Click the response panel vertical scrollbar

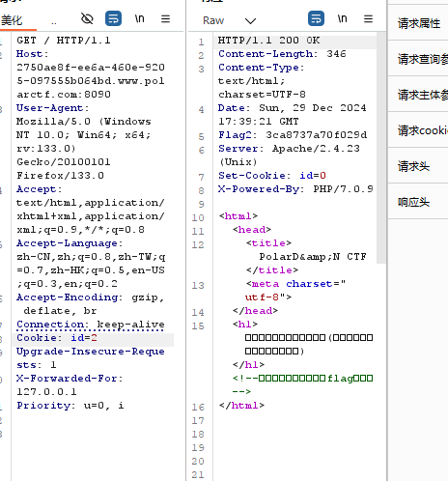(381, 148)
